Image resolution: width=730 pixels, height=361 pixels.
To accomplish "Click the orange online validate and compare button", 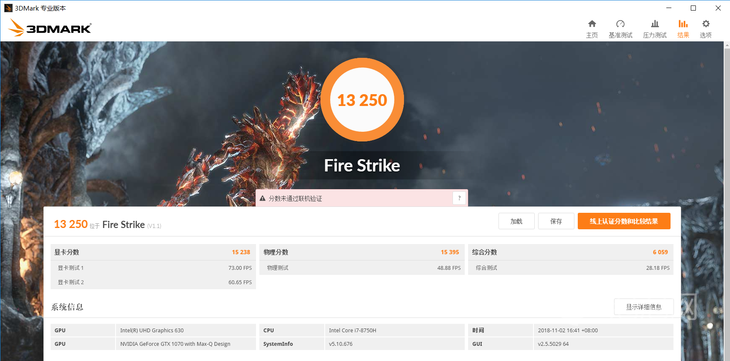I will [624, 221].
